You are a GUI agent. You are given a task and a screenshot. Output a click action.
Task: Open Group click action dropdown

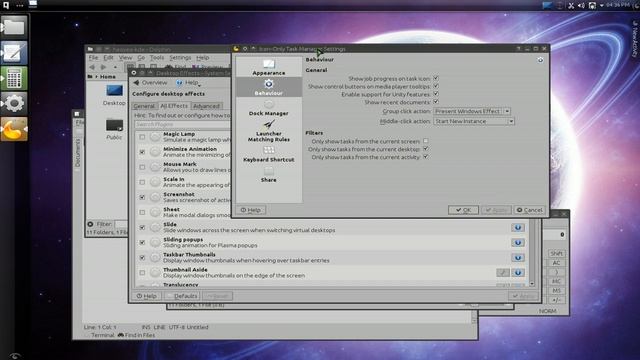click(472, 111)
